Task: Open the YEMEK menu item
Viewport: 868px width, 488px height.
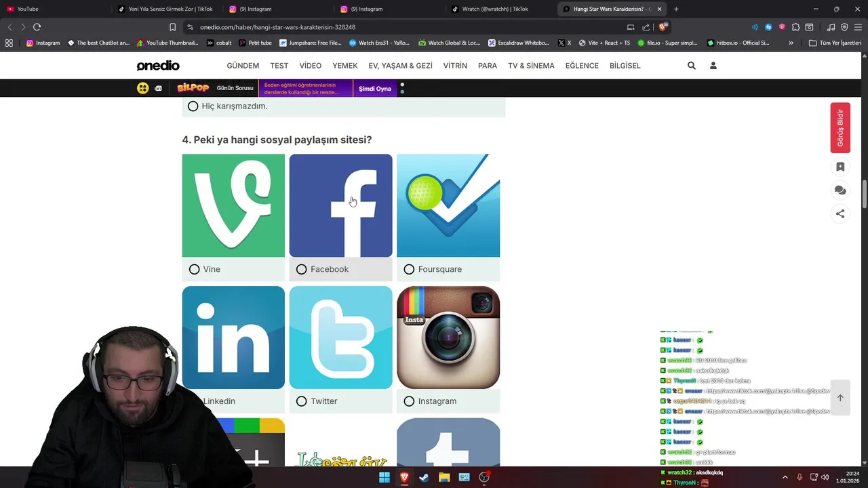Action: [x=345, y=66]
